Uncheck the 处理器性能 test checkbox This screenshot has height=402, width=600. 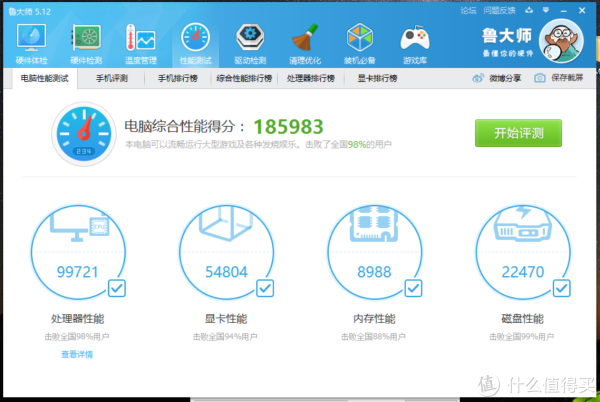117,288
